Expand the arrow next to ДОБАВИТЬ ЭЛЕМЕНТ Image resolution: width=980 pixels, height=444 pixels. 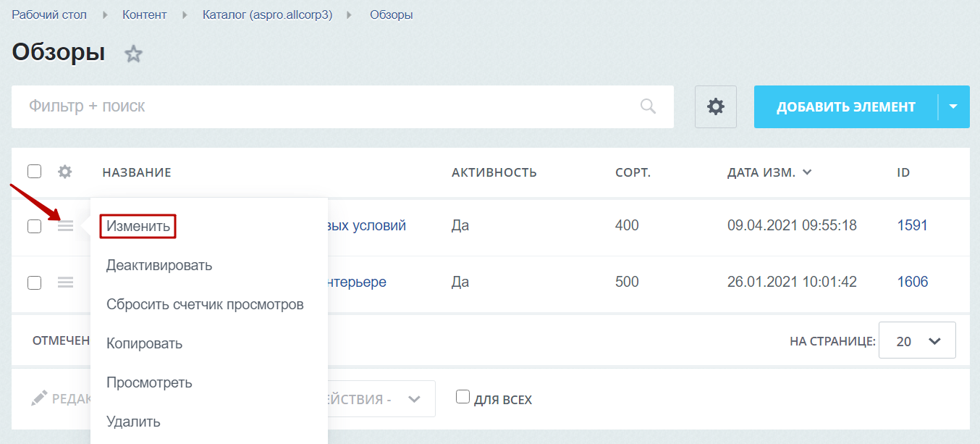tap(953, 107)
